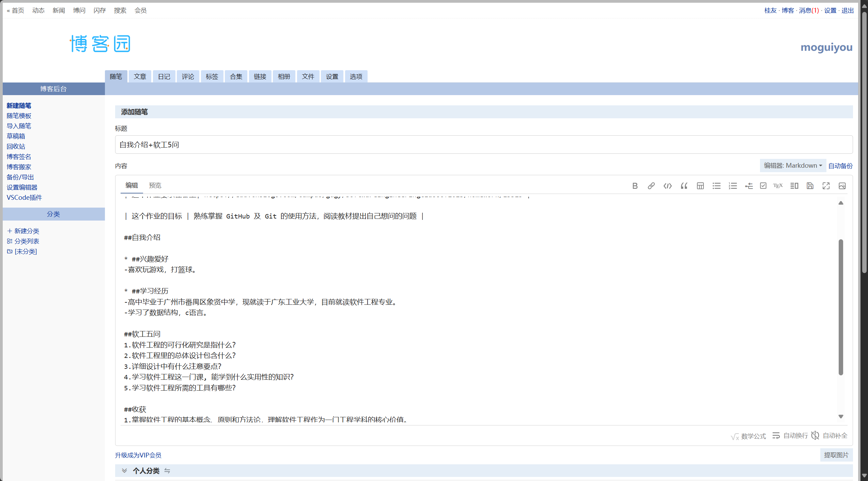Toggle 自动补全 autocomplete option
Screen dimensions: 868x481
click(x=830, y=436)
